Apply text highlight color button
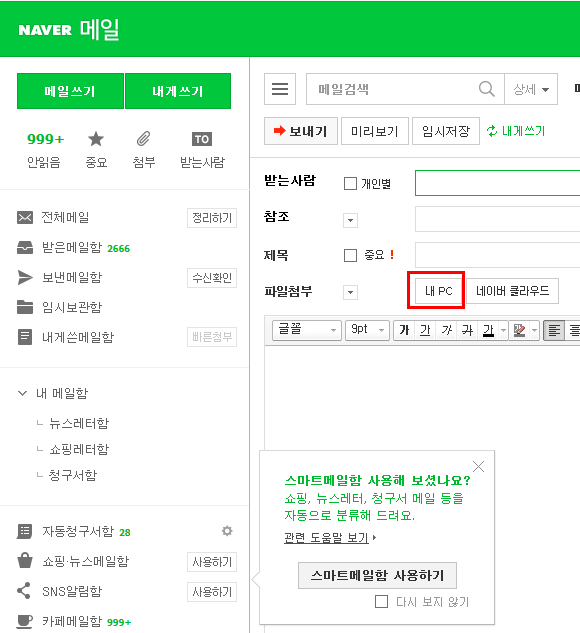This screenshot has width=580, height=633. [519, 331]
